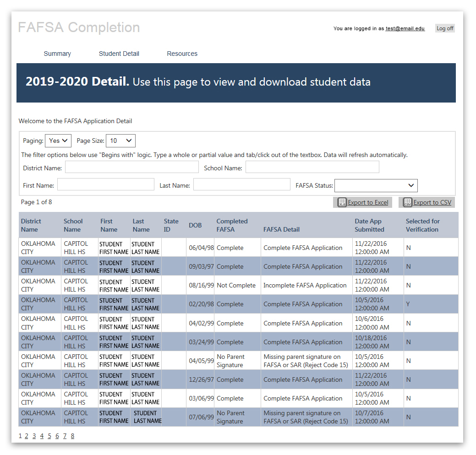This screenshot has height=455, width=476.
Task: Select the DOB cell 12/26/97
Action: point(201,379)
